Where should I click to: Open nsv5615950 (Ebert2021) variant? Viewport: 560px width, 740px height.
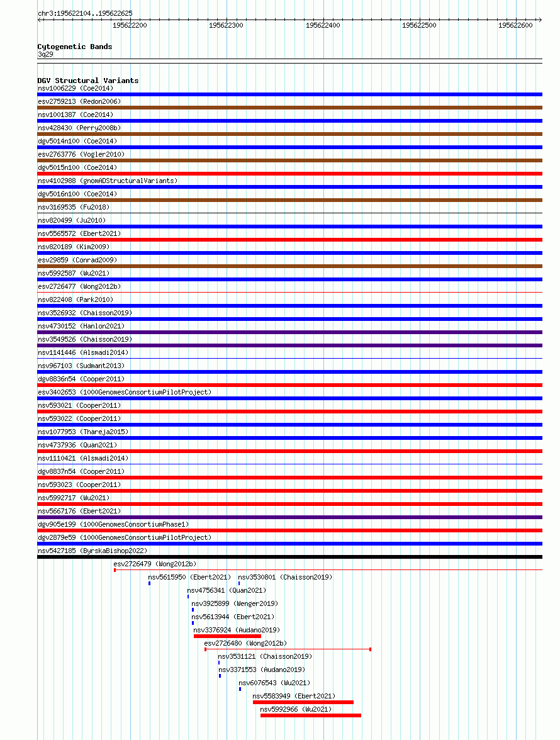click(189, 577)
